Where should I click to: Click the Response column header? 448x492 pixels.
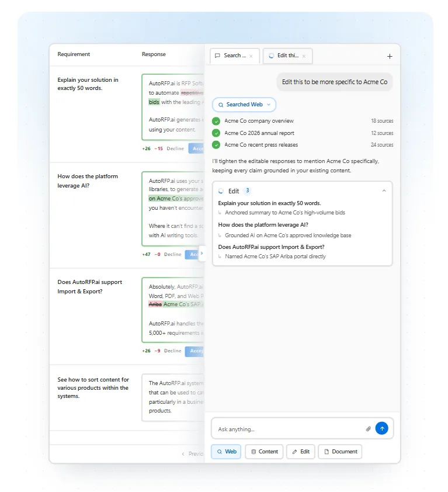tap(154, 54)
